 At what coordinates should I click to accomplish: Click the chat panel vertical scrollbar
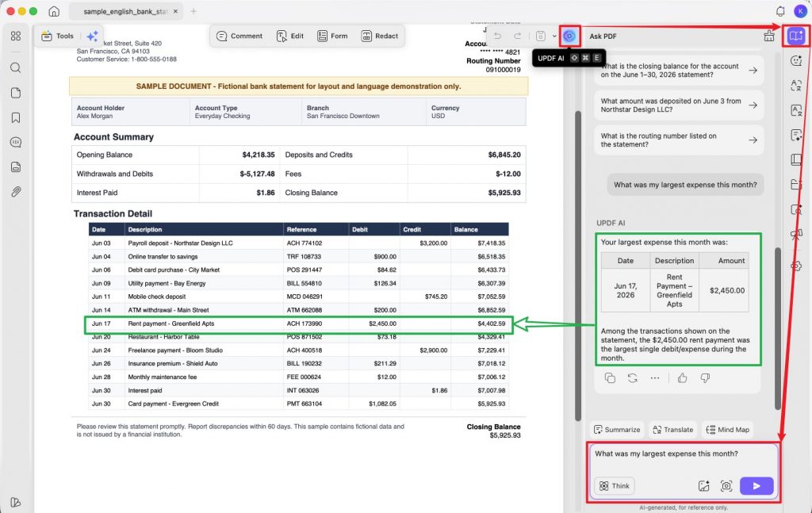(x=777, y=329)
